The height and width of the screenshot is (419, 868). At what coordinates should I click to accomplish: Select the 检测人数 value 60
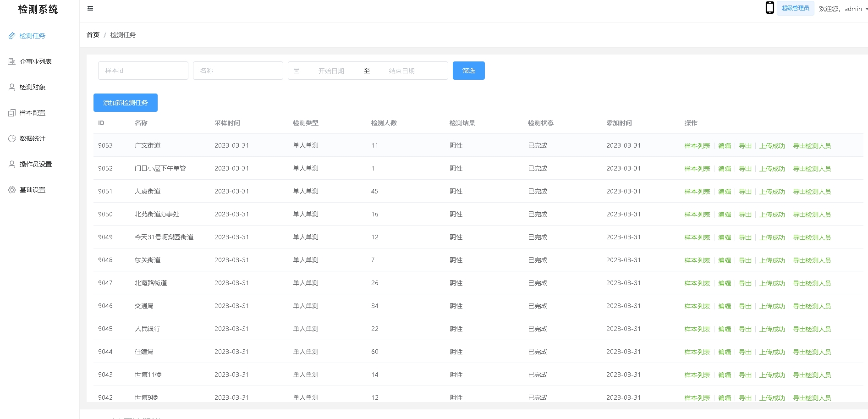tap(375, 352)
